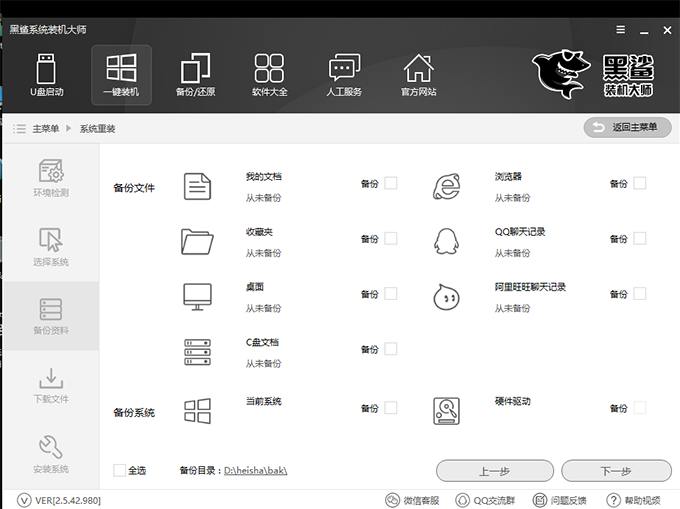Click the 环境检测 sidebar step
The image size is (680, 509).
click(x=51, y=178)
